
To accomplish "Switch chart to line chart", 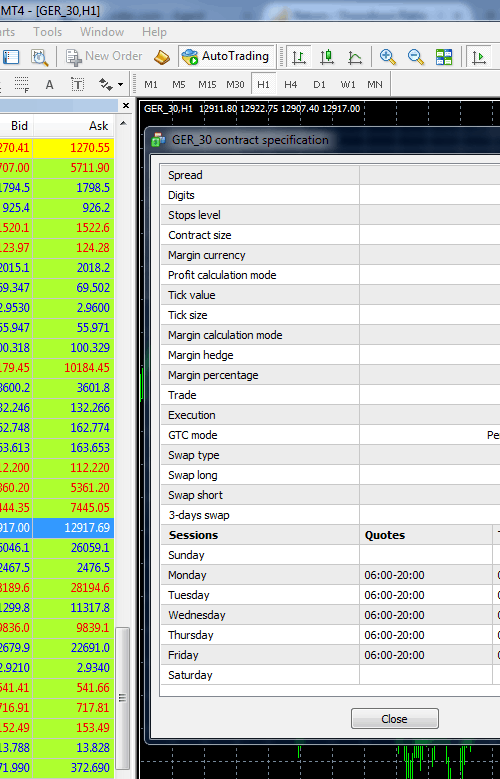I will point(354,57).
